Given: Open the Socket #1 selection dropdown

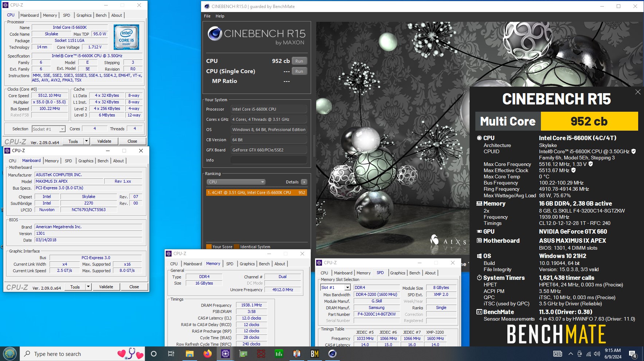Looking at the screenshot, I should [48, 129].
